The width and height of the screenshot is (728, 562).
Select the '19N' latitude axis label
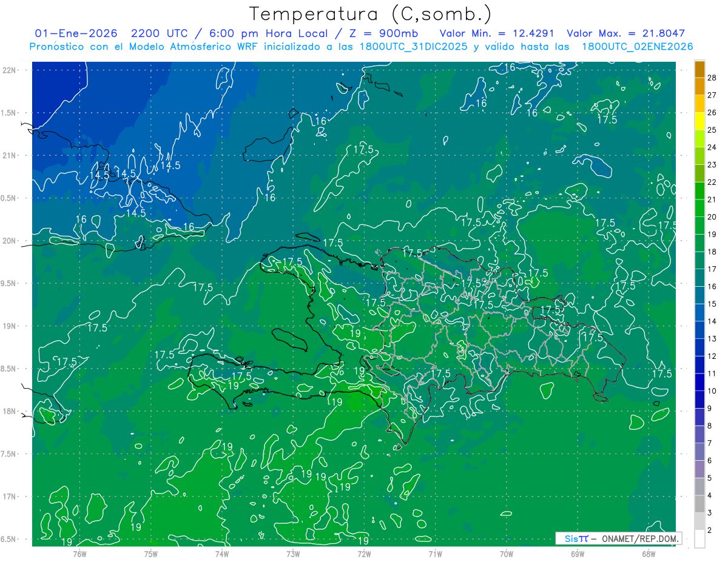[9, 326]
